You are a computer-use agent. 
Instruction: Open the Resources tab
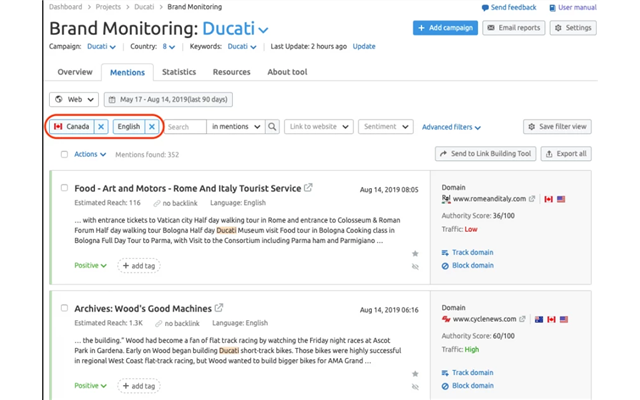click(x=231, y=72)
